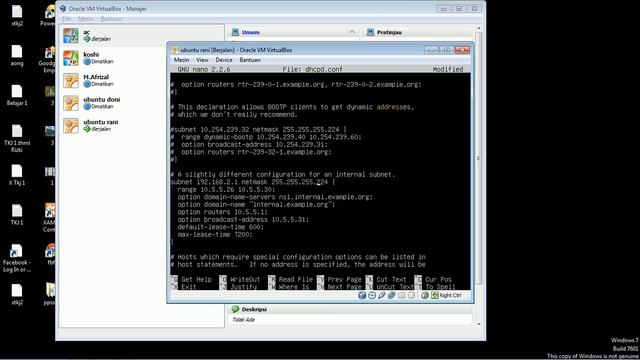Open the aong file on the desktop
This screenshot has height=360, width=640.
click(x=17, y=55)
